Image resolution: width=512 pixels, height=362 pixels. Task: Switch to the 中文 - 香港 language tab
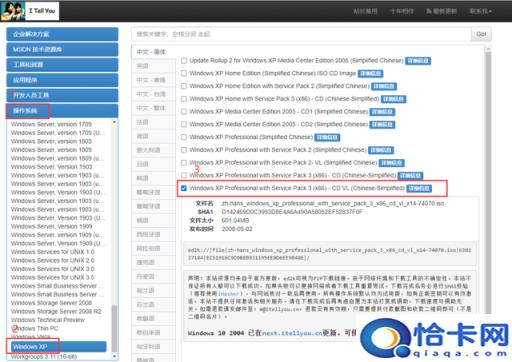coord(153,80)
